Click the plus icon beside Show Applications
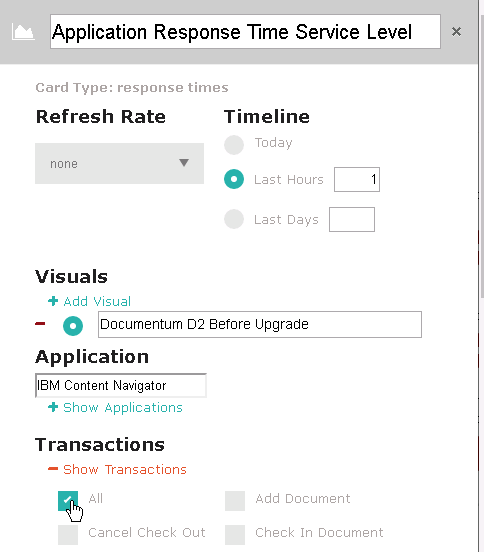 [53, 407]
